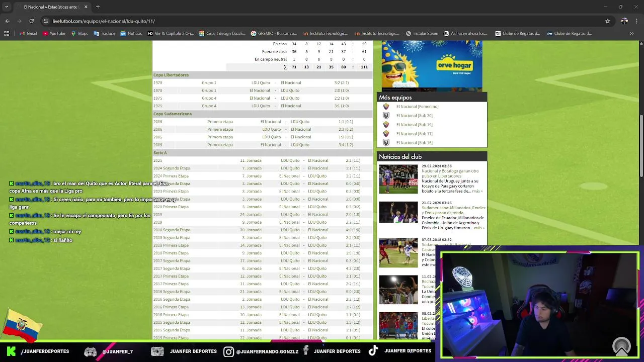
Task: Bookmark this page with the star icon
Action: tap(608, 21)
